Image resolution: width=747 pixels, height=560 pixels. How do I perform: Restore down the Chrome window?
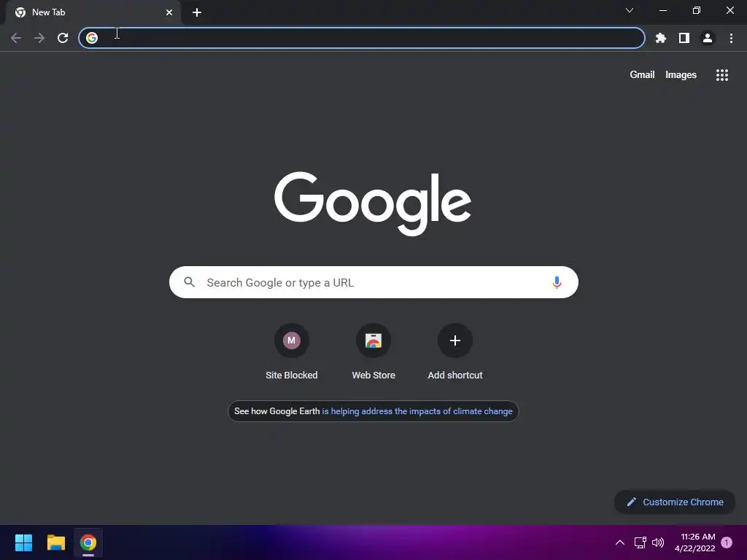(697, 10)
